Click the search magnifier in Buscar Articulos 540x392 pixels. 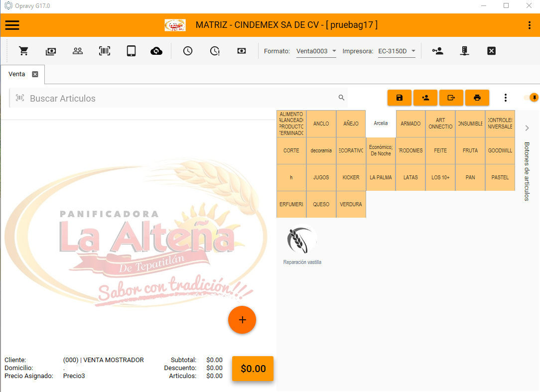tap(341, 98)
